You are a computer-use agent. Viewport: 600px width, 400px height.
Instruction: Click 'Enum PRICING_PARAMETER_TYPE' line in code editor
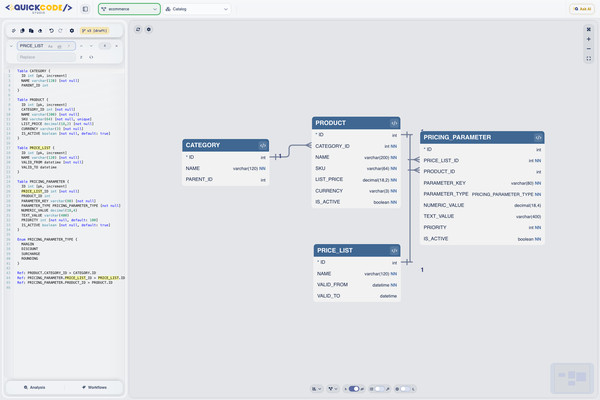(47, 239)
